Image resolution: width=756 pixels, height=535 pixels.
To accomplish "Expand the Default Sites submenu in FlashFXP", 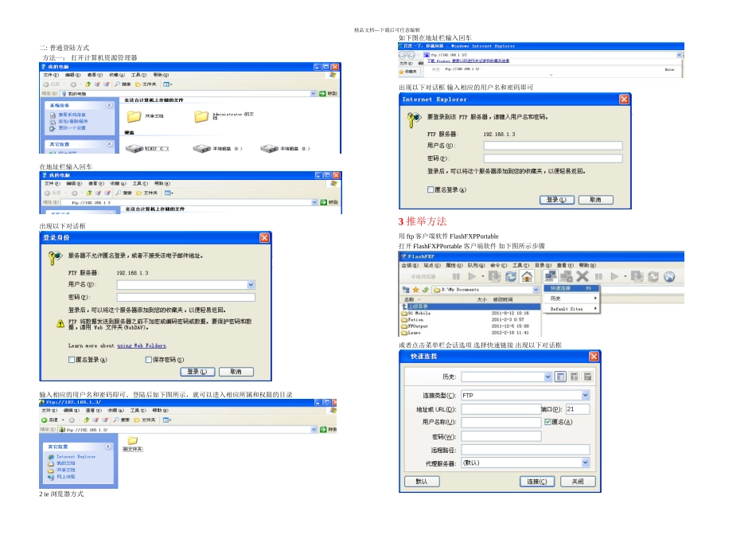I will coord(572,309).
